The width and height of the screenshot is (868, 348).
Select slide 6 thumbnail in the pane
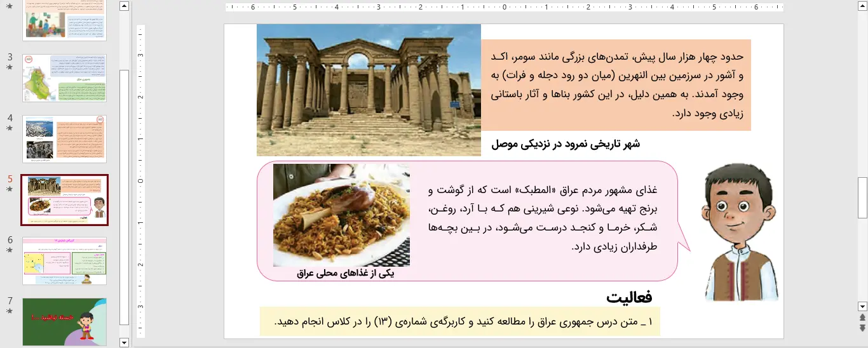65,261
